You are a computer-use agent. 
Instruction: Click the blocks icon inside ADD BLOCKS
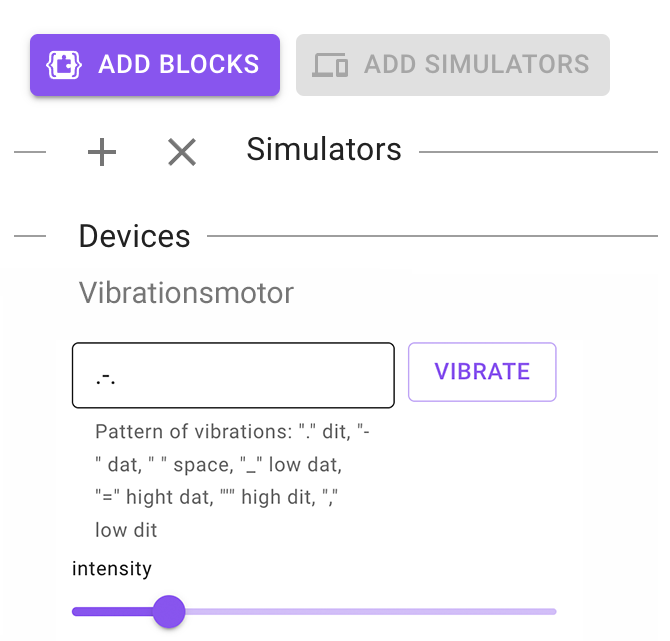tap(66, 65)
